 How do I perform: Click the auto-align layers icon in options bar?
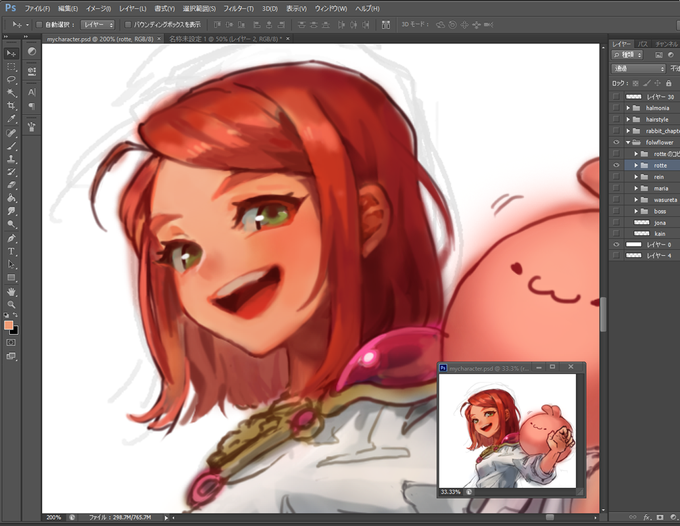click(x=386, y=25)
